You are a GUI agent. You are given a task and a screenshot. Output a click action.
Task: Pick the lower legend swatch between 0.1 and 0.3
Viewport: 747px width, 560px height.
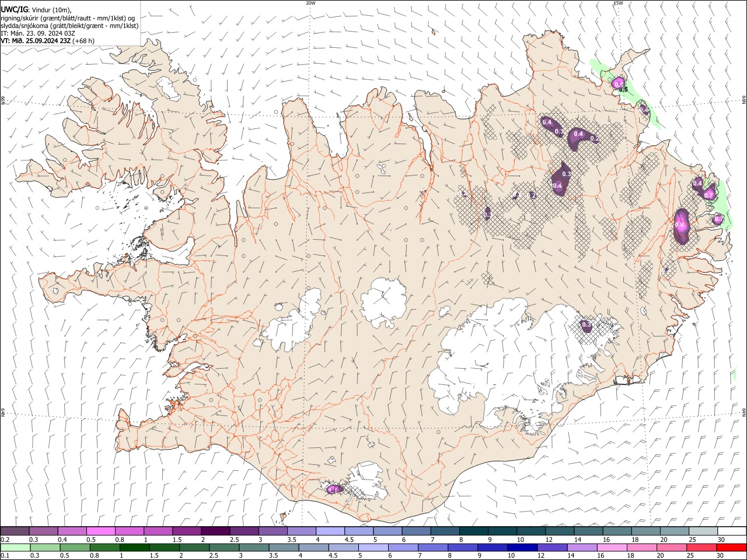(x=16, y=548)
